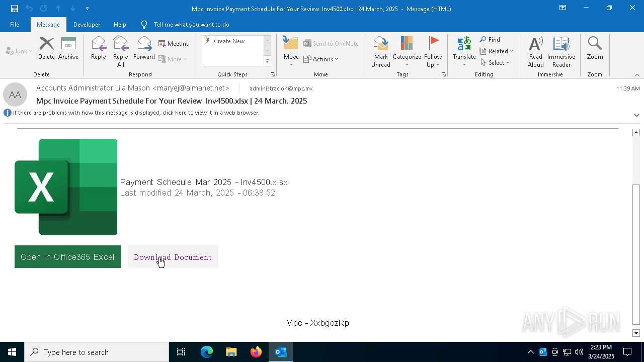Open Ribbon Display Options

562,8
